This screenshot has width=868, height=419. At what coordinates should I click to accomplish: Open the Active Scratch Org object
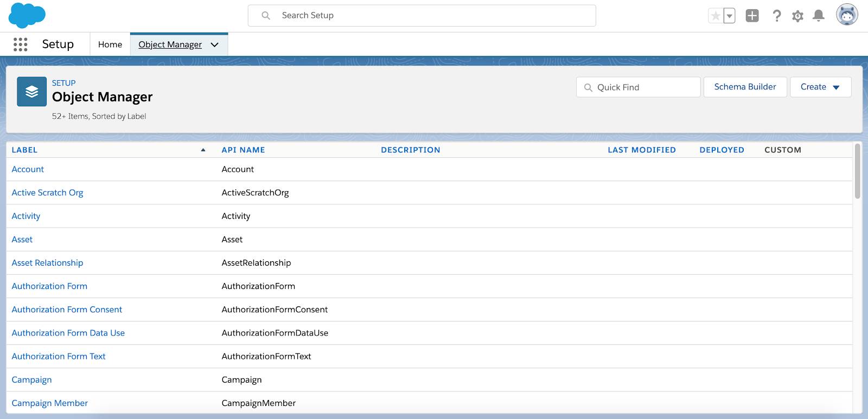[x=47, y=192]
